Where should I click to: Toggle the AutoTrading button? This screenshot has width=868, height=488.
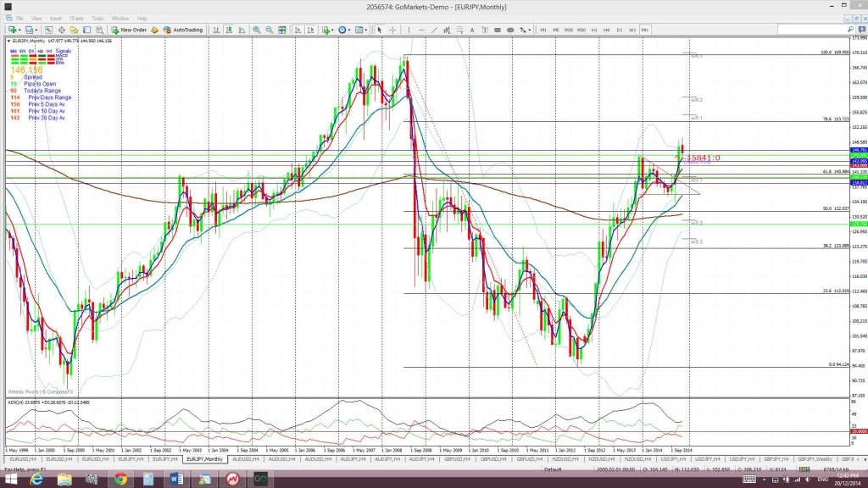pos(183,30)
